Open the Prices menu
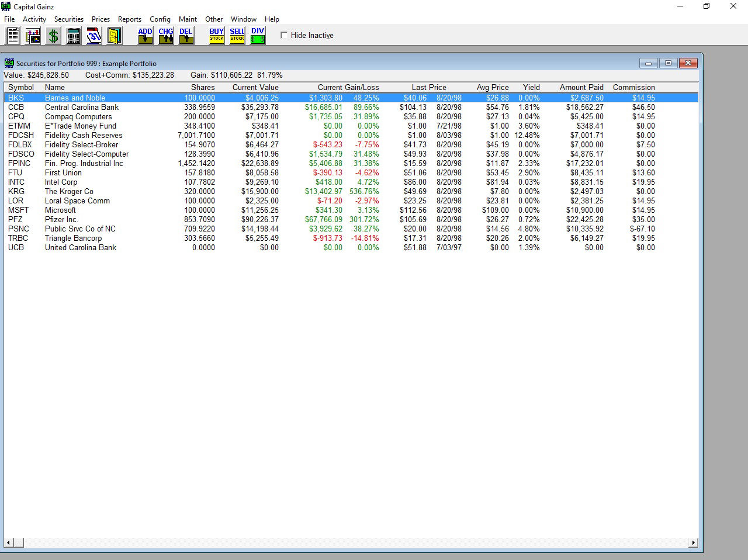The height and width of the screenshot is (560, 748). [x=101, y=19]
